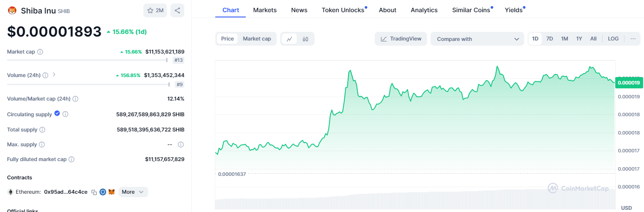644x212 pixels.
Task: Open Circulating supply info icon
Action: (x=65, y=114)
